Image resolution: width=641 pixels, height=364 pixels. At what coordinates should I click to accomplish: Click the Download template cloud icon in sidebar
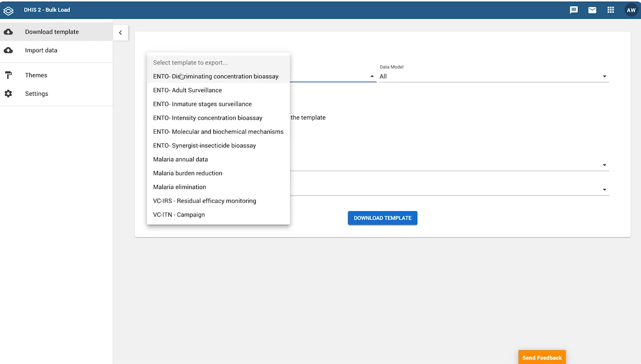point(9,31)
